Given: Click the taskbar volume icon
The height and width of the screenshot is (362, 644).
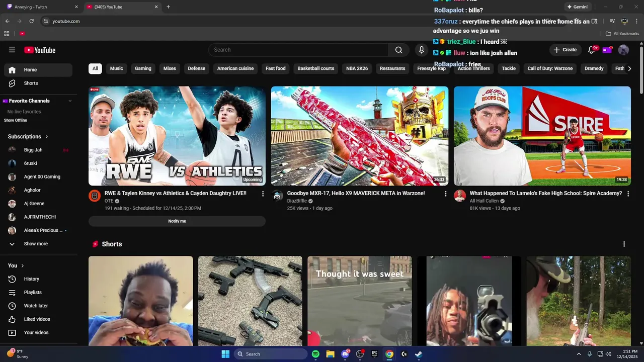Looking at the screenshot, I should [608, 354].
